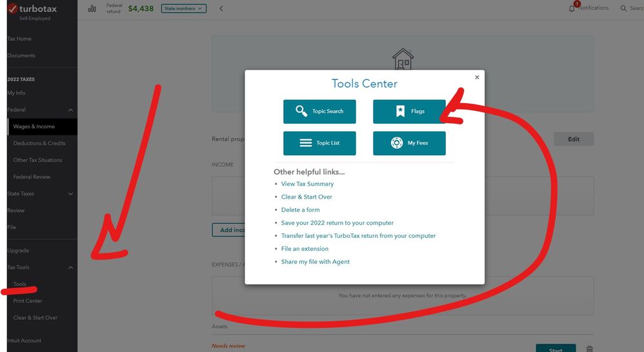This screenshot has width=644, height=352.
Task: Click the Search magnifier icon
Action: [x=623, y=8]
